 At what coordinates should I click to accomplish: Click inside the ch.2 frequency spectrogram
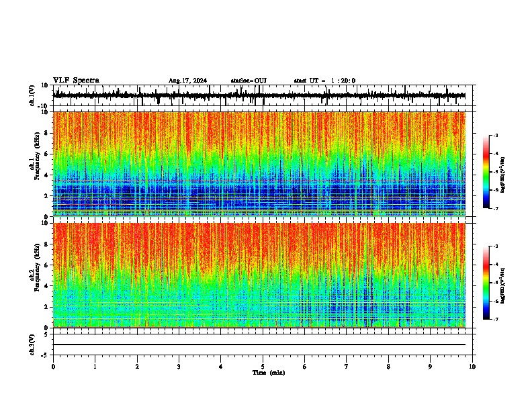(259, 275)
